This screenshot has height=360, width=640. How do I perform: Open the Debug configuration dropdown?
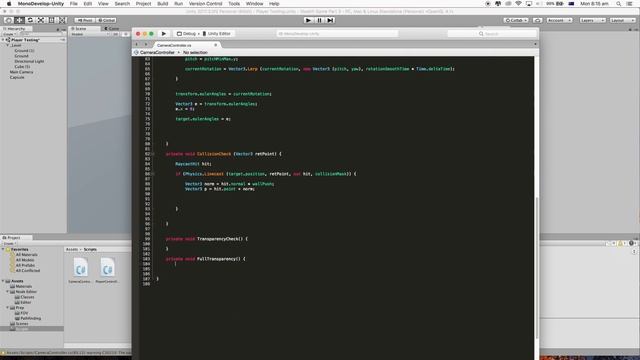(x=188, y=33)
